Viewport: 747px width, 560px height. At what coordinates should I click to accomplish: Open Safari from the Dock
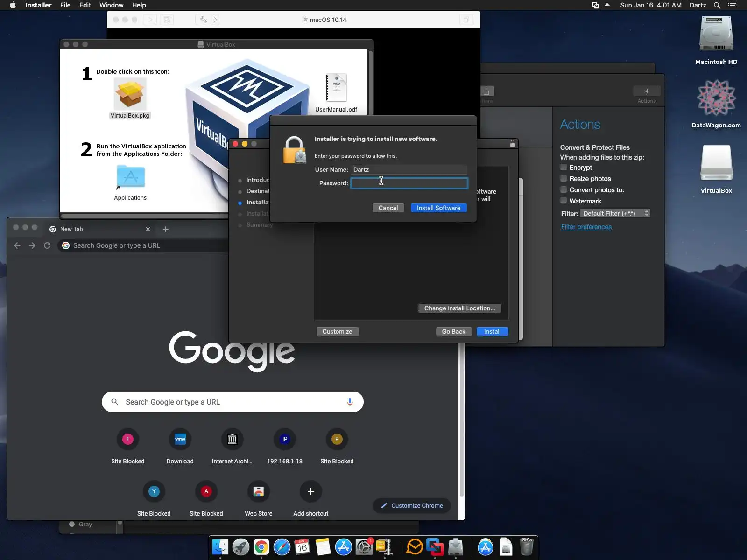[x=282, y=547]
